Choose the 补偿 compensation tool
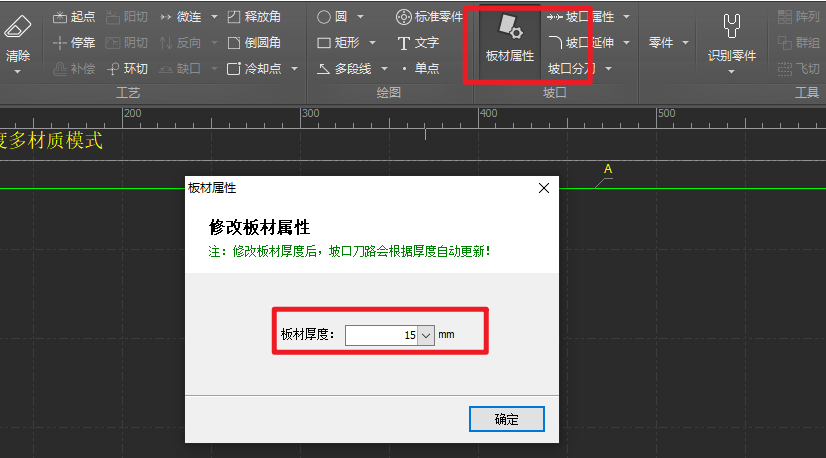 74,69
